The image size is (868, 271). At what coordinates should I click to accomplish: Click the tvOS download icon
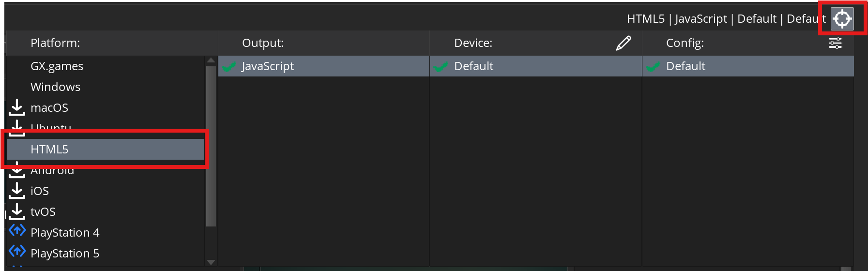17,211
